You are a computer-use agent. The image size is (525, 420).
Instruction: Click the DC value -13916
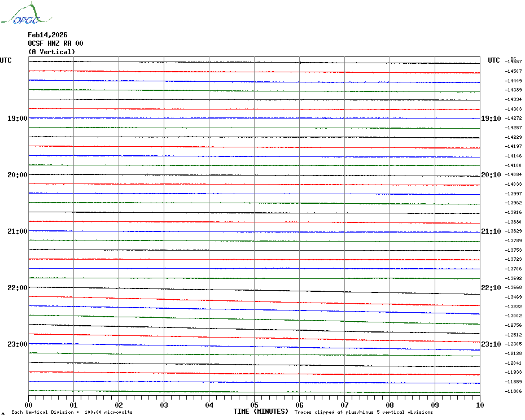tap(513, 212)
